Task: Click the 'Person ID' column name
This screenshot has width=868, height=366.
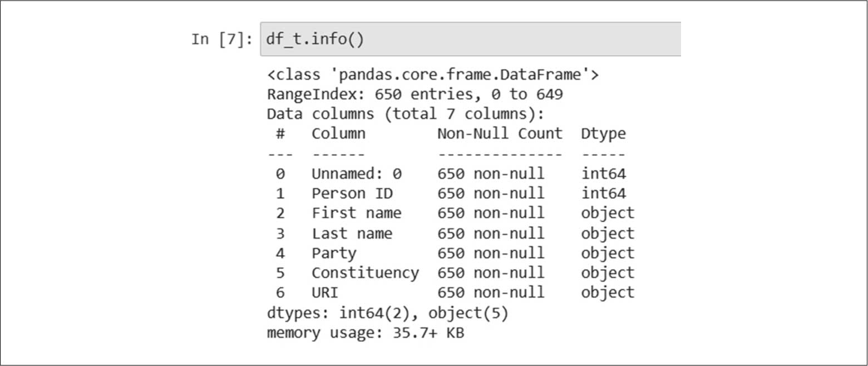Action: click(352, 193)
